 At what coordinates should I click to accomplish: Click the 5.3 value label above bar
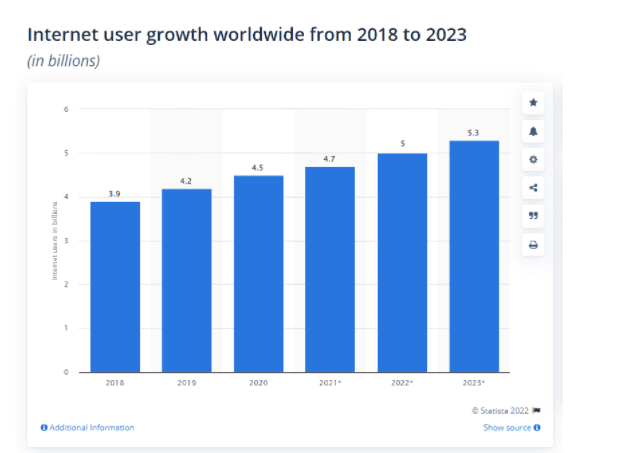coord(473,132)
